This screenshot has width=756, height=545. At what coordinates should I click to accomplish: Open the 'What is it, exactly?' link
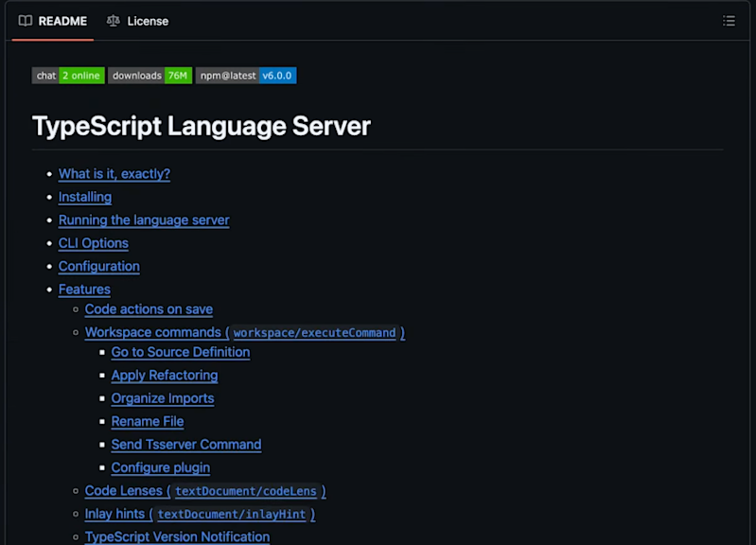coord(114,174)
